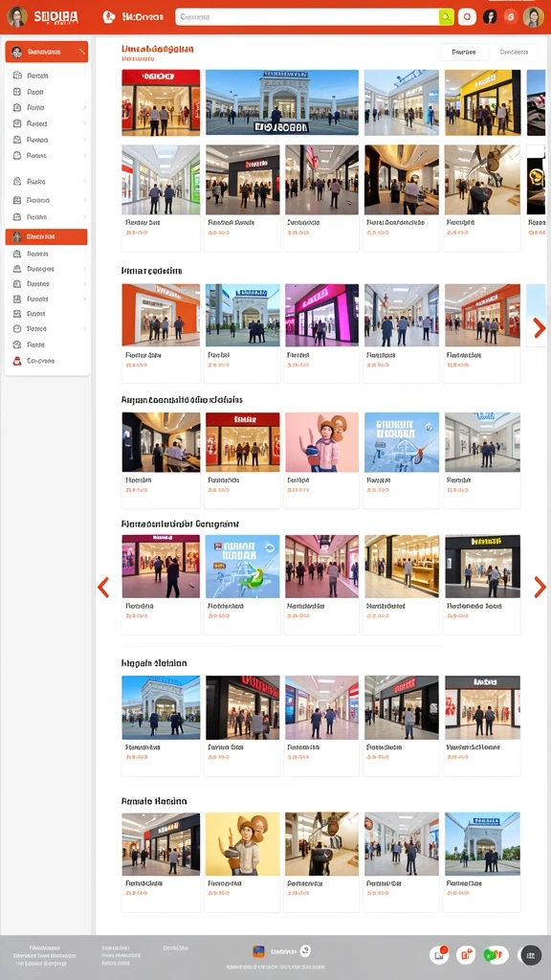Expand third sidebar item's arrow
The image size is (551, 980).
pyautogui.click(x=84, y=107)
